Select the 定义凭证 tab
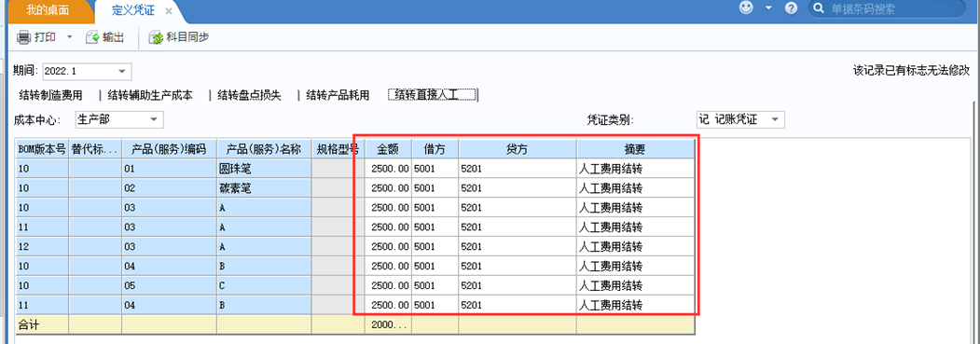 [133, 10]
